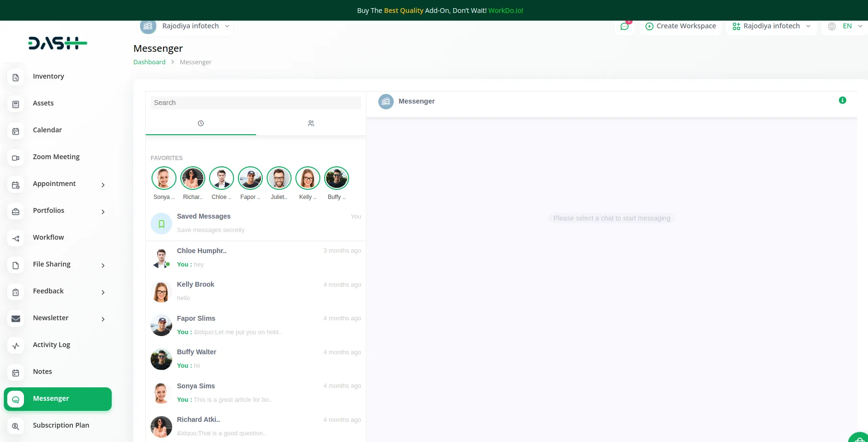Open Rajodiya infotech workspace dropdown

pos(771,26)
